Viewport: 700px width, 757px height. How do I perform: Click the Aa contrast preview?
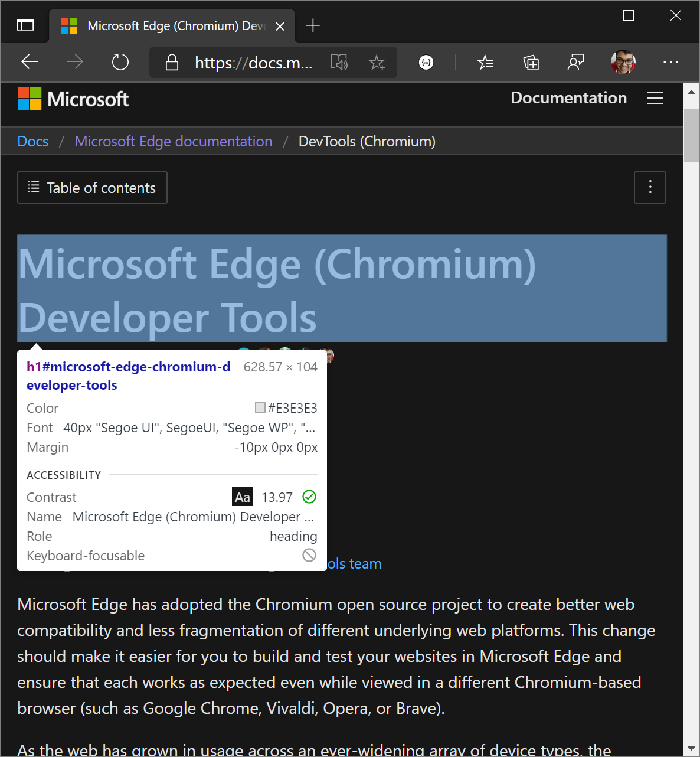pyautogui.click(x=243, y=497)
